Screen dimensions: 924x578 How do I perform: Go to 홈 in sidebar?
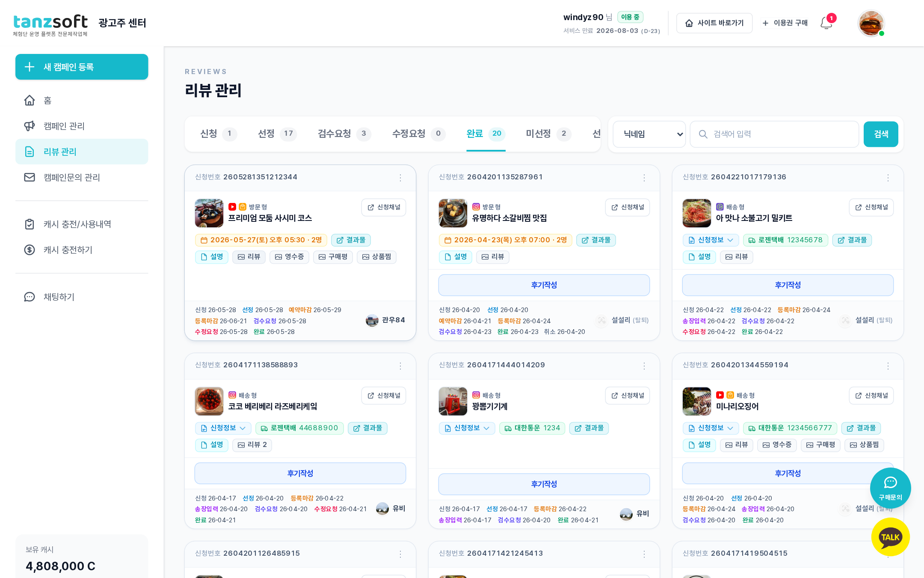[x=82, y=100]
